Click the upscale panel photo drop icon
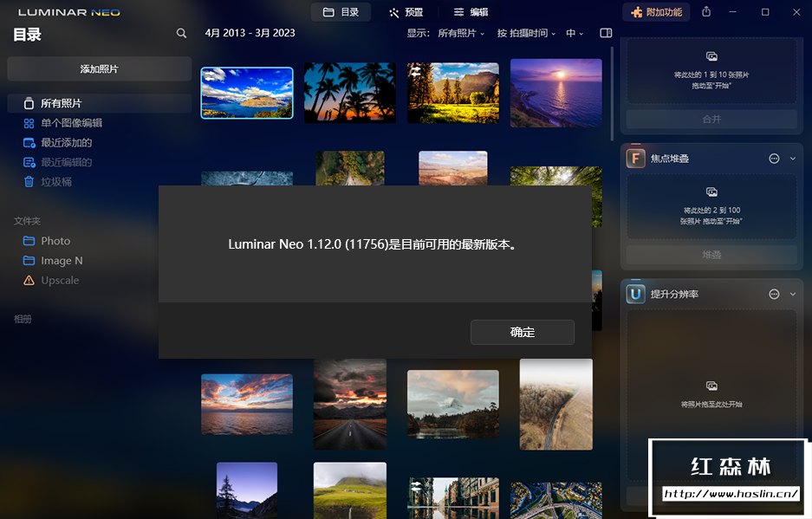 click(x=711, y=386)
